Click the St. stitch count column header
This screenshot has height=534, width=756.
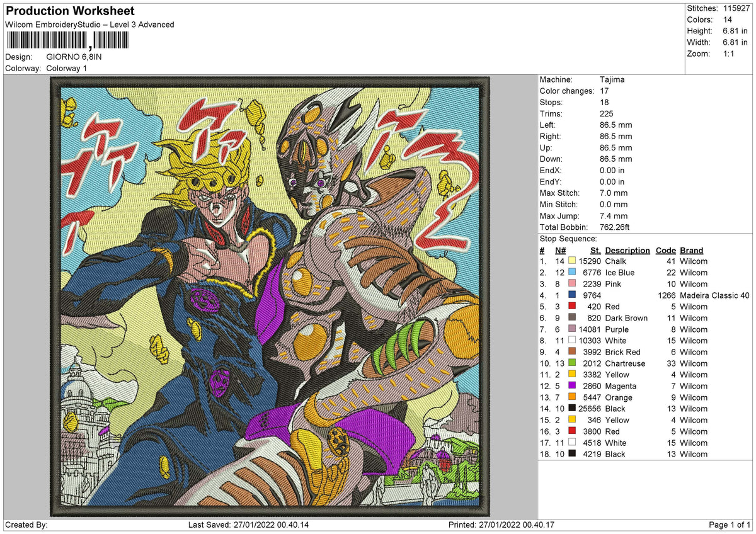tap(595, 250)
